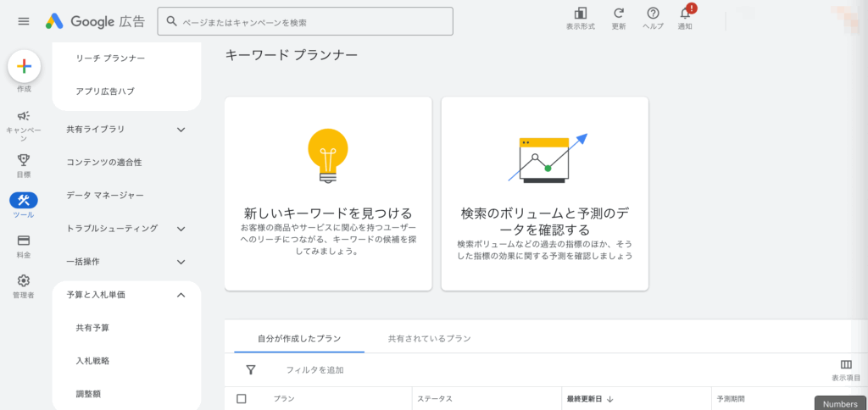Open the 通知 bell icon
This screenshot has width=868, height=410.
(x=685, y=14)
